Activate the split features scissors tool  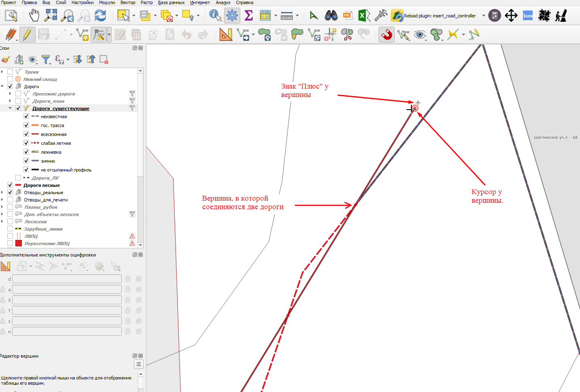[347, 35]
